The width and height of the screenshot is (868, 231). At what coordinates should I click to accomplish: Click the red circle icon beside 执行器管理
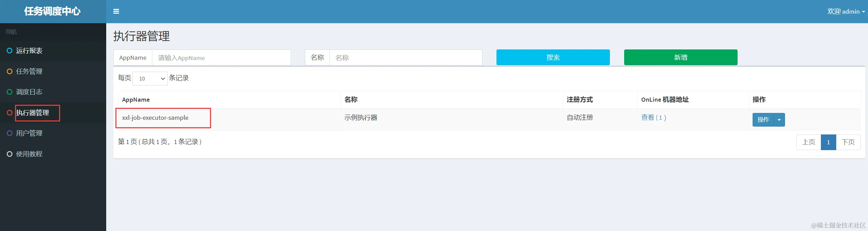coord(10,113)
